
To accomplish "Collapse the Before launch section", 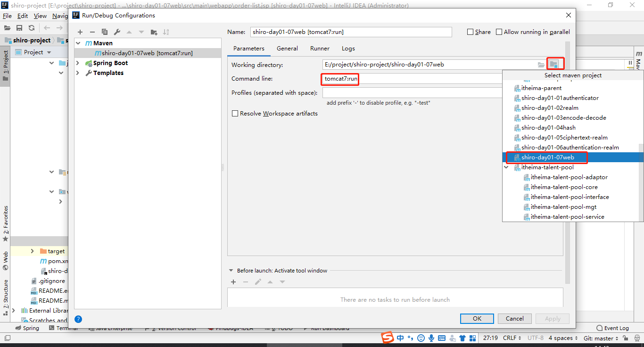I will click(x=231, y=271).
